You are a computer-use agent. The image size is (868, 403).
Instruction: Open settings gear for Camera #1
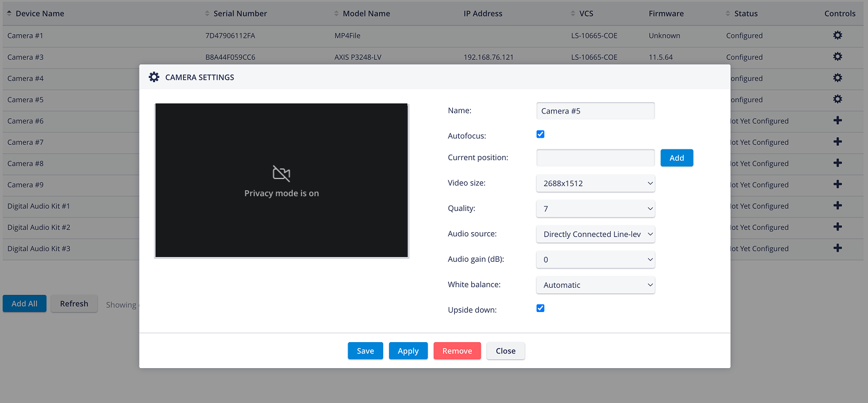click(837, 35)
